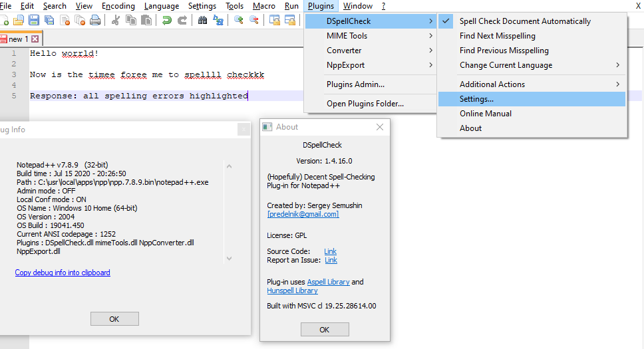Click the Synchronize Vertical Scrolling icon
The image size is (644, 349).
[x=274, y=20]
